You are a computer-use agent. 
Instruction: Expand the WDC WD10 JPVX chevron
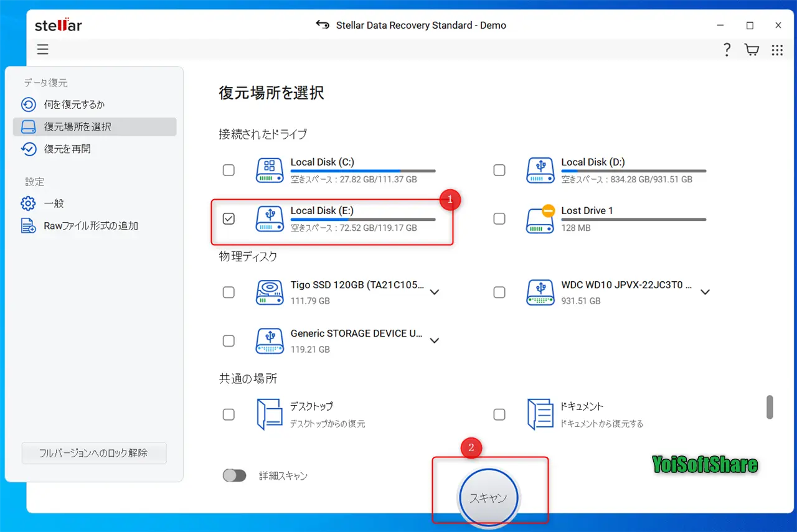point(705,292)
